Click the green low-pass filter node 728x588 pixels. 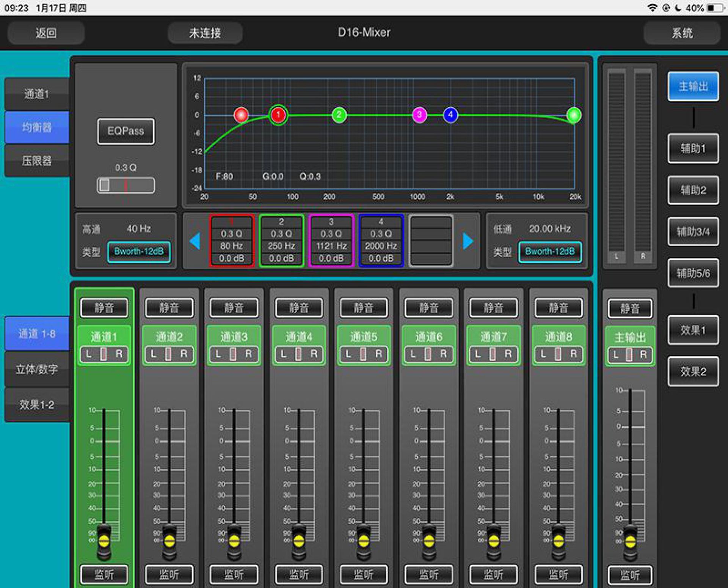coord(574,115)
